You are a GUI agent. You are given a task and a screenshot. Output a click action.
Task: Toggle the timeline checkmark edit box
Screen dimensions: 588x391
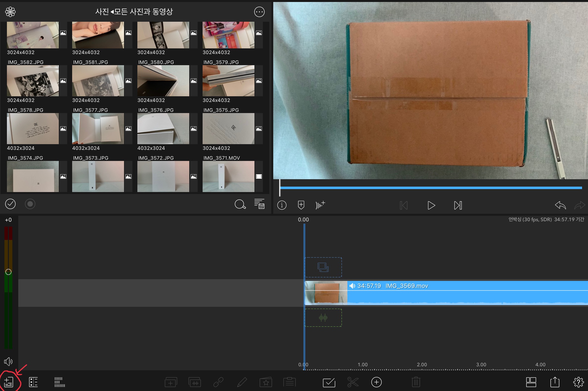coord(329,382)
